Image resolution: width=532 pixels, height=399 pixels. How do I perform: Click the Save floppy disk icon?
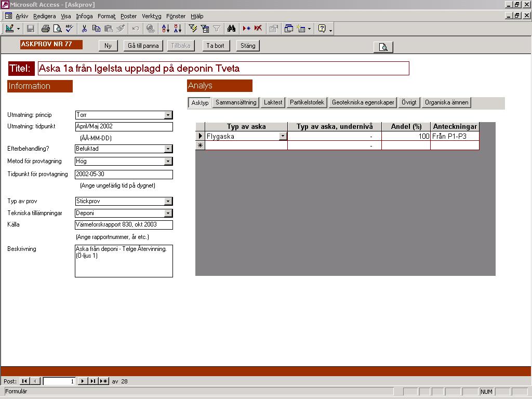[x=31, y=29]
